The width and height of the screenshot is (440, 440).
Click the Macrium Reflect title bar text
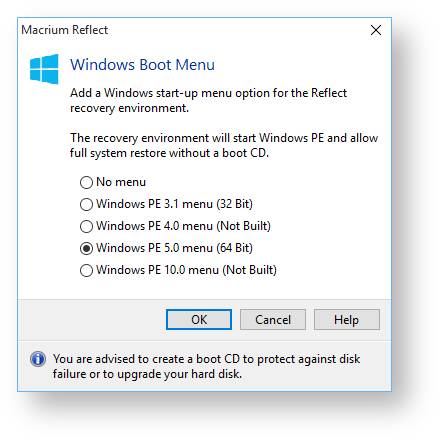64,30
